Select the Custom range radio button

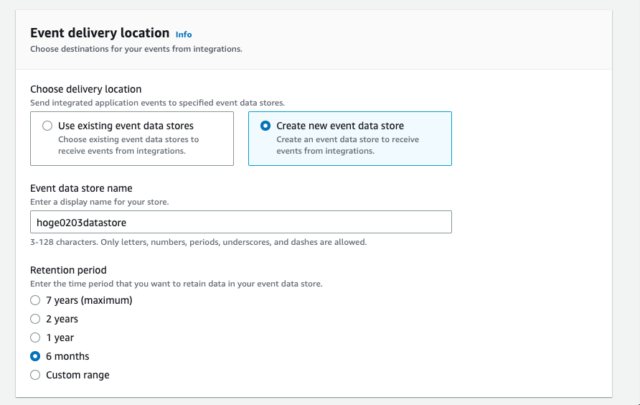35,375
